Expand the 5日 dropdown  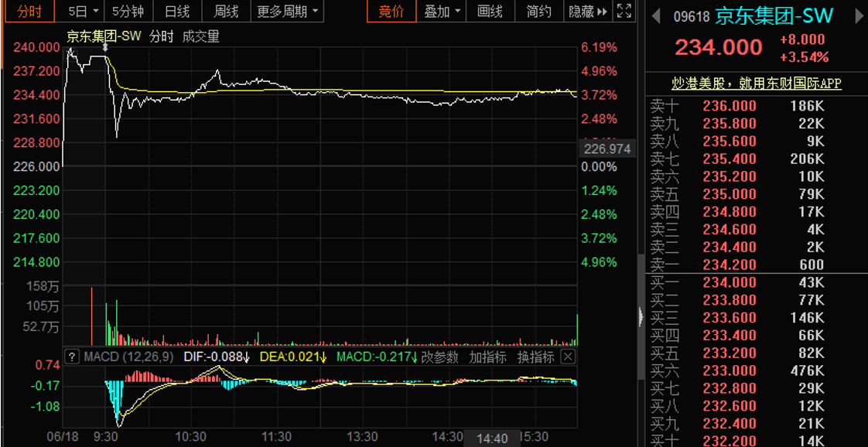tap(84, 11)
